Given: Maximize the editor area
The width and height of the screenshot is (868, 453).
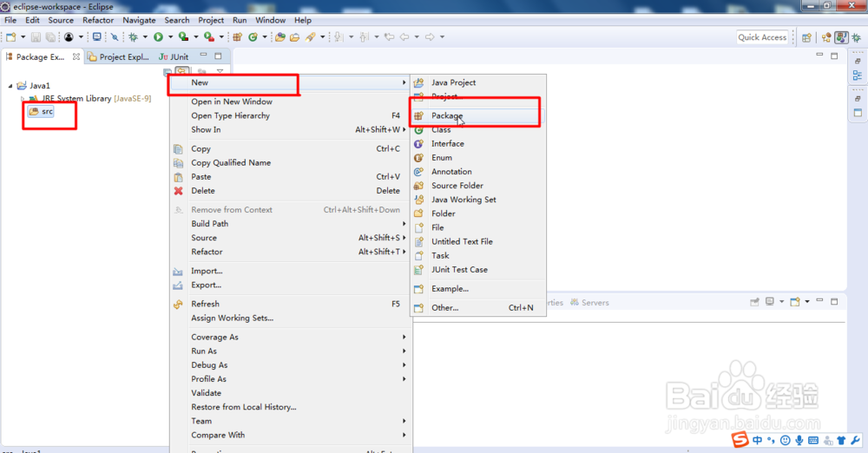Looking at the screenshot, I should [x=834, y=56].
